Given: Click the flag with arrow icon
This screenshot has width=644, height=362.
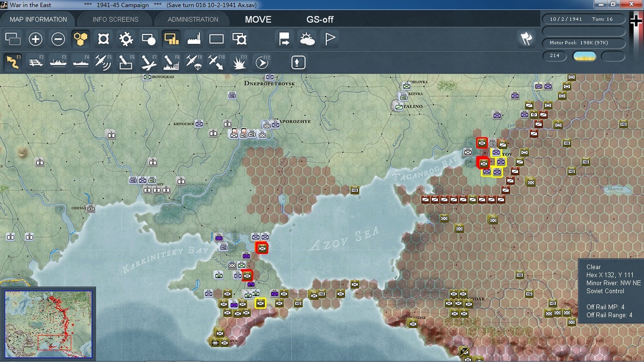Looking at the screenshot, I should tap(284, 39).
